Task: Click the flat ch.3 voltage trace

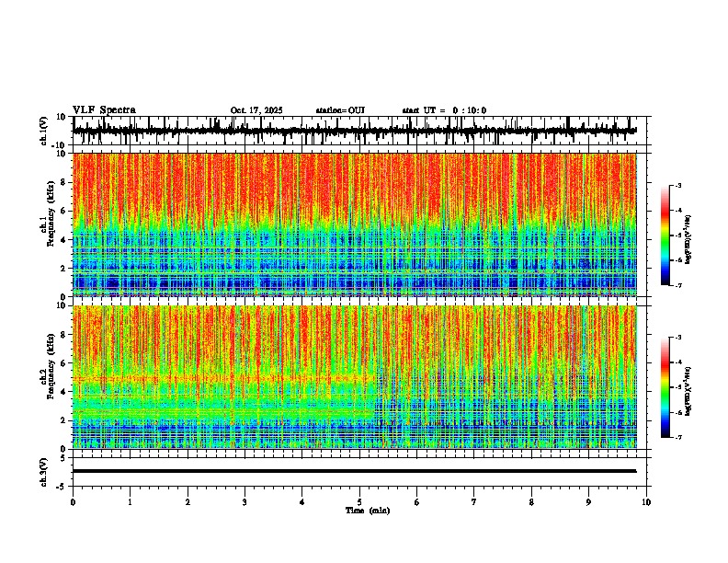Action: pyautogui.click(x=355, y=471)
